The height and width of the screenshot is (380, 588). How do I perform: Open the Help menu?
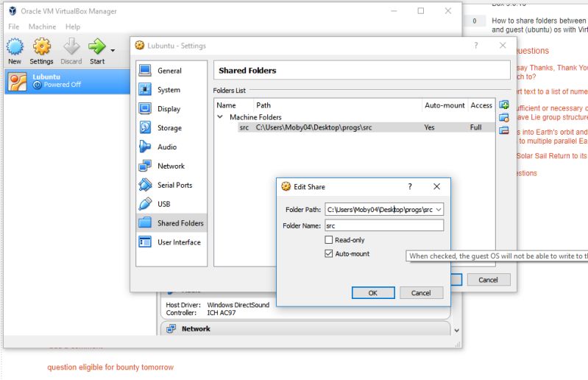coord(73,27)
